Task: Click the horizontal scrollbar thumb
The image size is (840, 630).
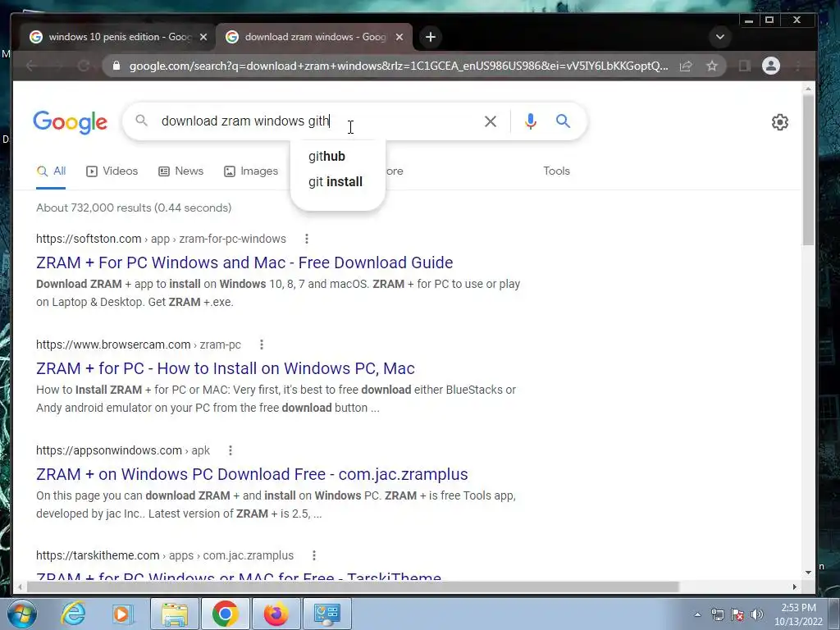Action: tap(353, 587)
